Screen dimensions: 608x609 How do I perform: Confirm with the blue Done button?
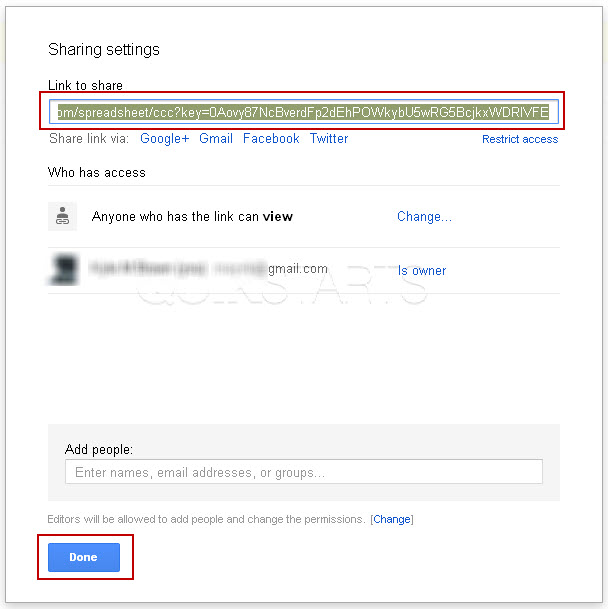coord(84,557)
